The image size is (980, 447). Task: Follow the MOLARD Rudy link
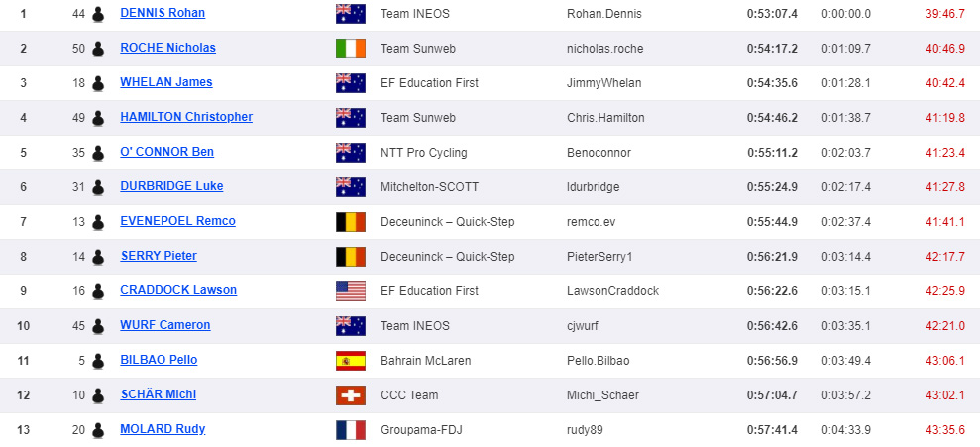(163, 429)
